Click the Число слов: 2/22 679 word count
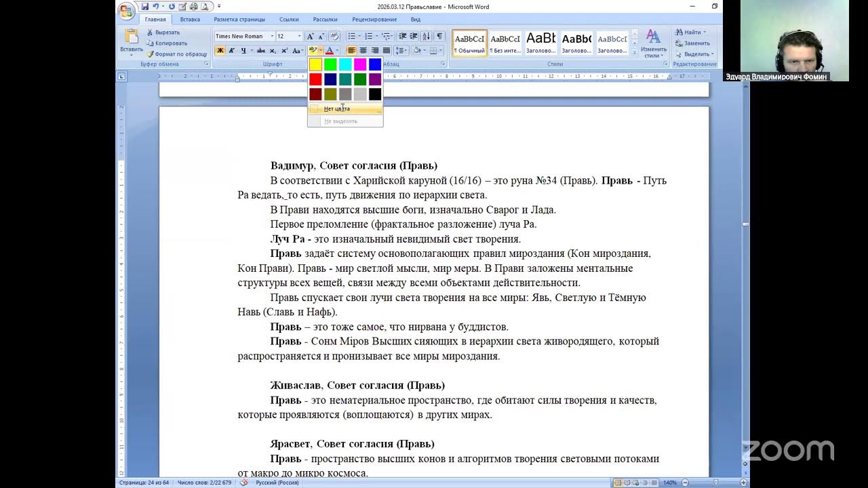 pyautogui.click(x=204, y=483)
